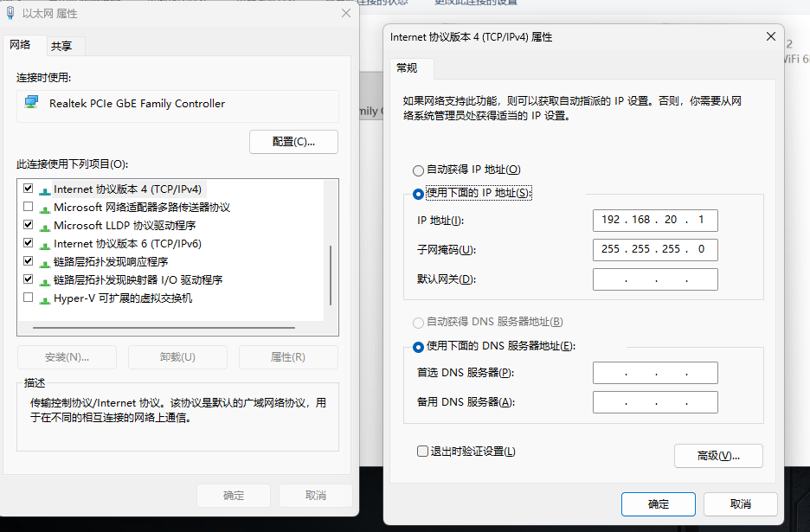Screen dimensions: 810x532
Task: Uncheck Internet 协议版本 4 (TCP/IPv4) checkbox
Action: click(x=29, y=189)
